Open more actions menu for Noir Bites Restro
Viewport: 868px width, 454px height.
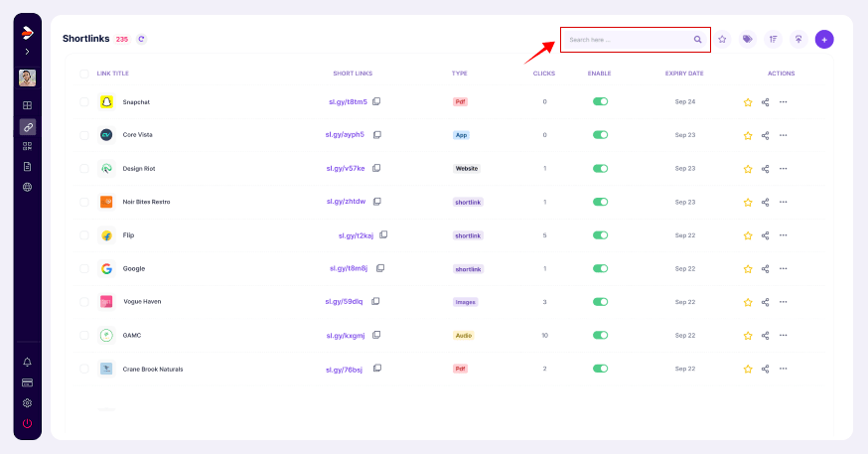coord(783,202)
